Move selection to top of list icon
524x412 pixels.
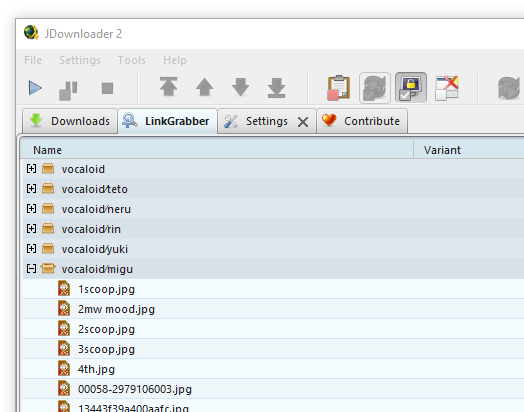point(168,87)
